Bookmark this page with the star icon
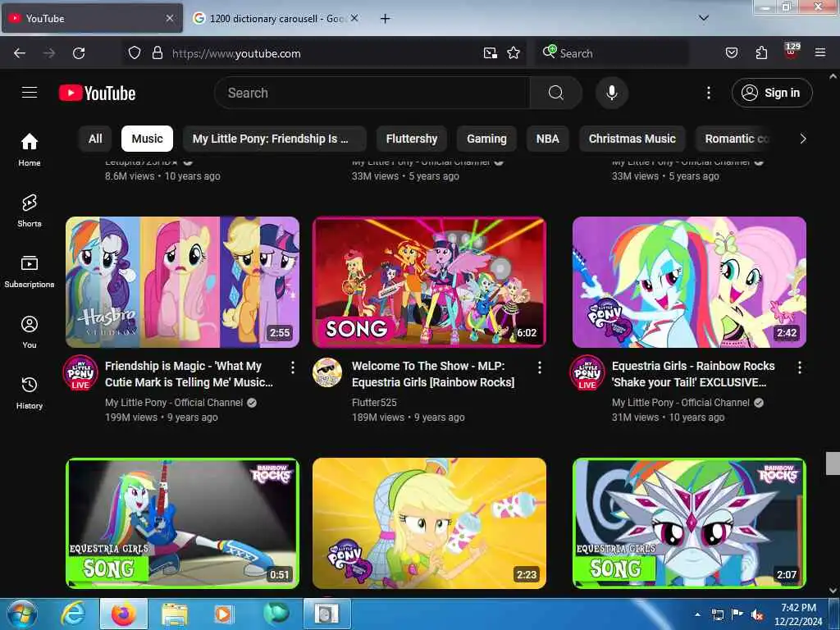The height and width of the screenshot is (630, 840). (514, 53)
